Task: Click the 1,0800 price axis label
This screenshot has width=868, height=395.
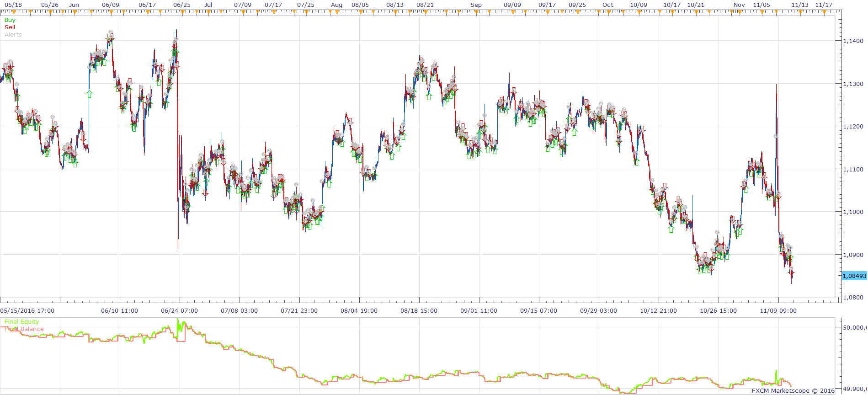Action: coord(853,298)
